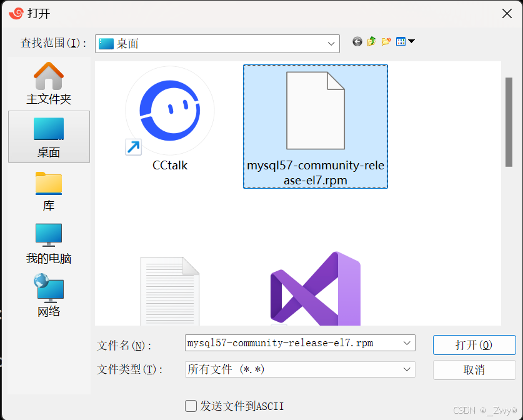Expand the file name history dropdown arrow
The image size is (523, 420).
click(407, 343)
